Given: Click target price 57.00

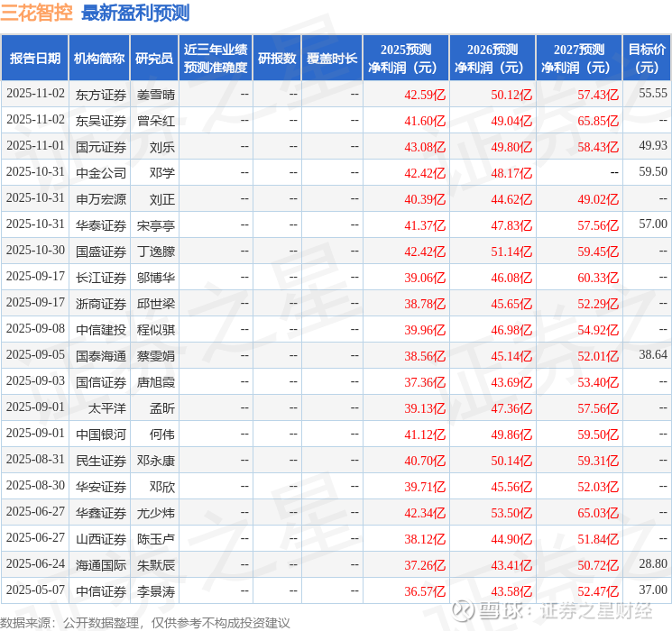Looking at the screenshot, I should click(x=653, y=224).
